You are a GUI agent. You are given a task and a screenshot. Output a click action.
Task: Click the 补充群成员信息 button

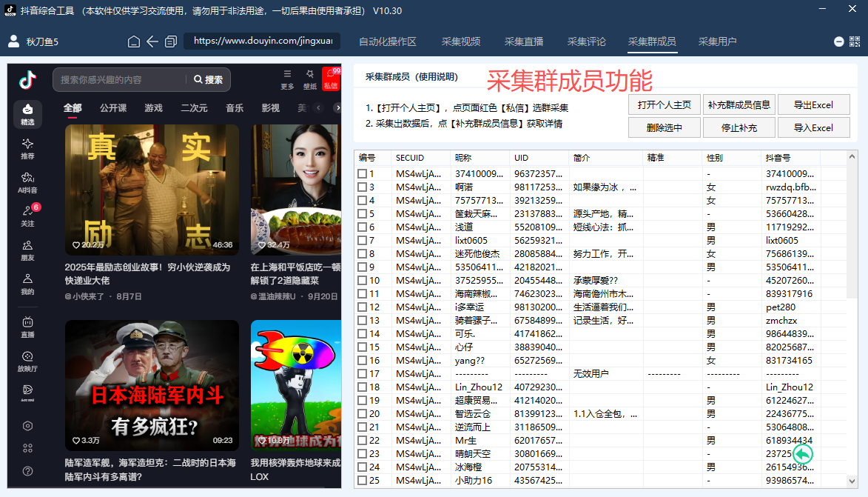(x=739, y=104)
